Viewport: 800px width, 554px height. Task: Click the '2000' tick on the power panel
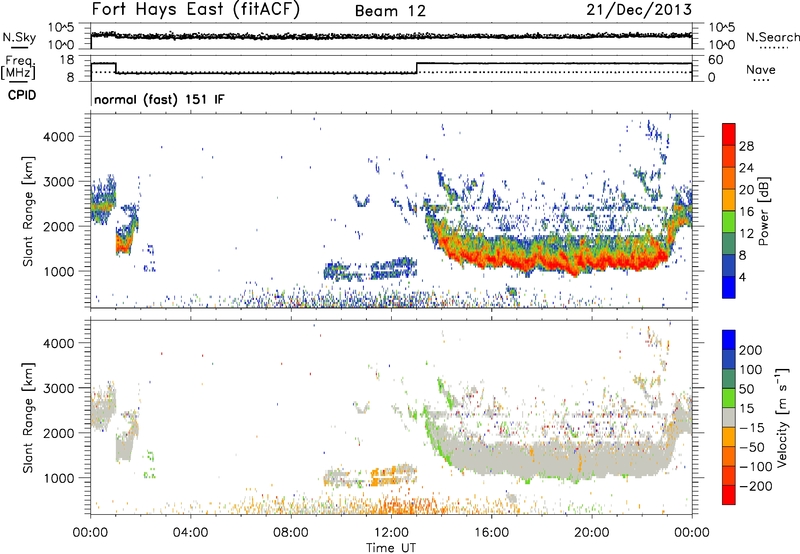coord(58,226)
